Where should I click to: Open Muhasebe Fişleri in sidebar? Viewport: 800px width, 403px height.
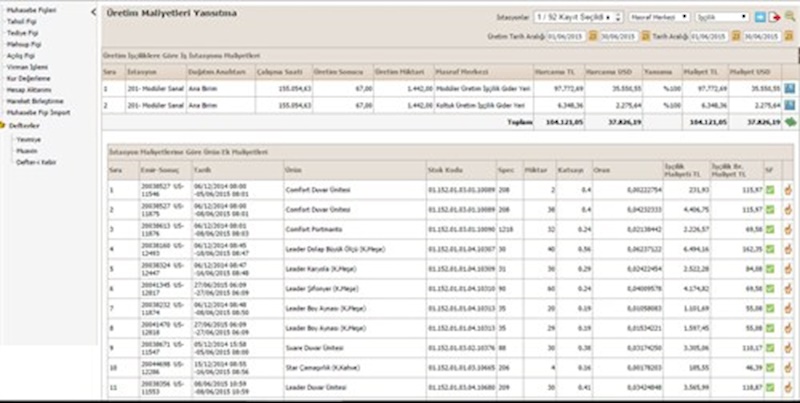(x=31, y=10)
